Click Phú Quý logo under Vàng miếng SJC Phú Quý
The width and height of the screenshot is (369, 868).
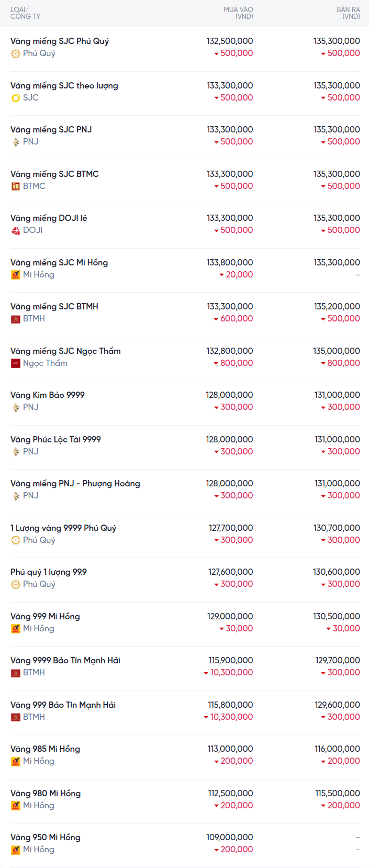coord(16,53)
